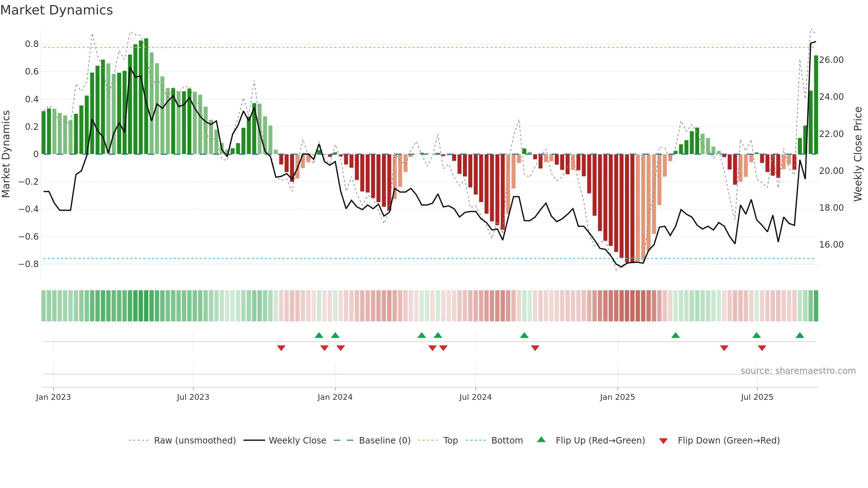Click the '16.00' price axis label

[831, 244]
